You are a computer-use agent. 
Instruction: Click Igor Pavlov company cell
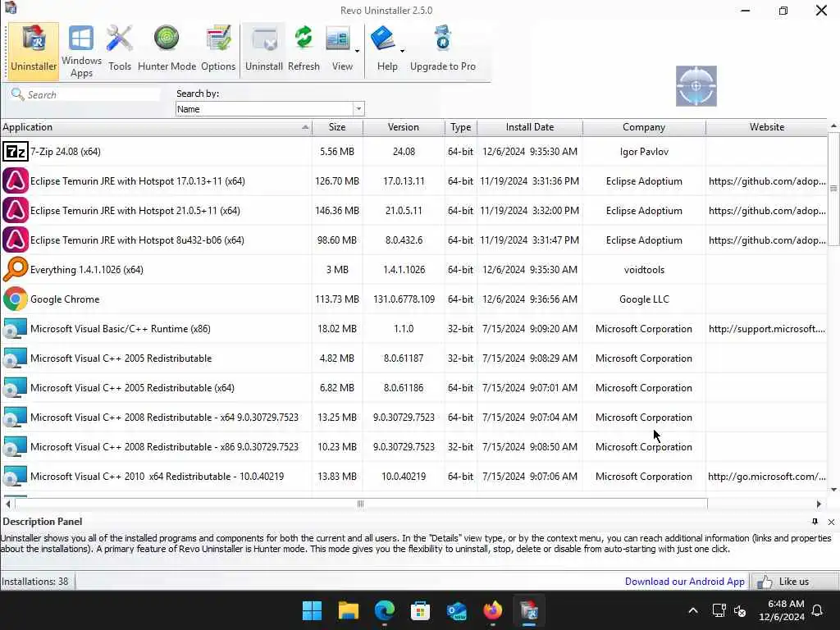pos(644,152)
